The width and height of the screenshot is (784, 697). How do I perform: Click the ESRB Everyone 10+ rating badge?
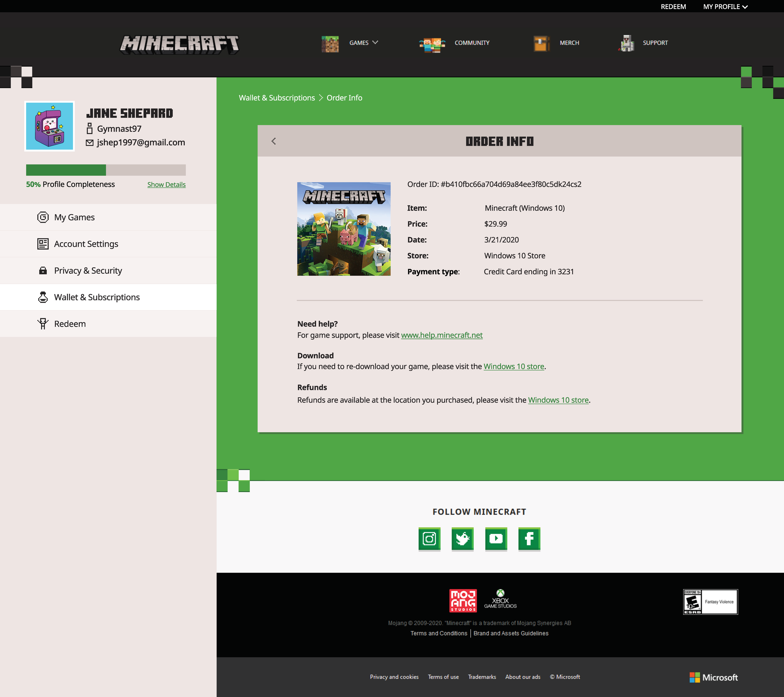(710, 601)
